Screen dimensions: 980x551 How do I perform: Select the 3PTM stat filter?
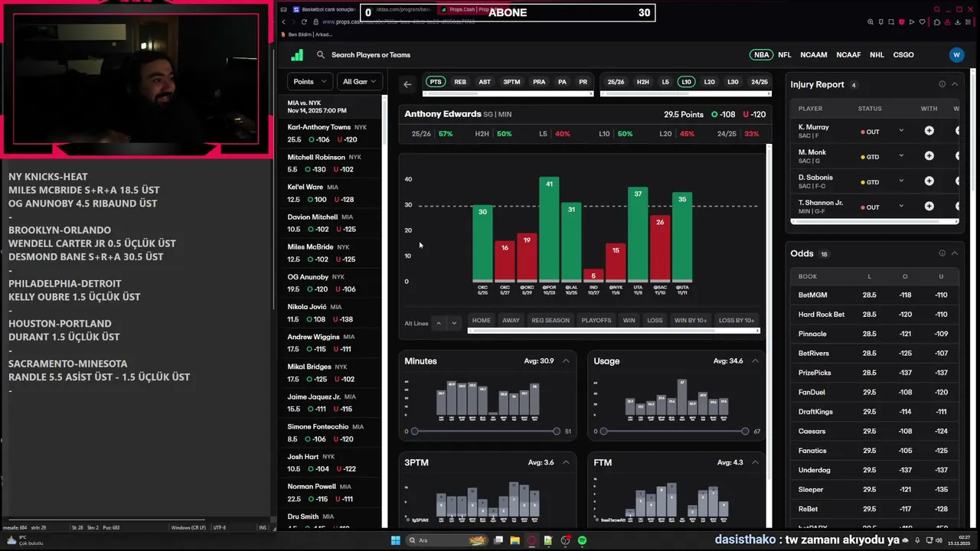coord(511,82)
